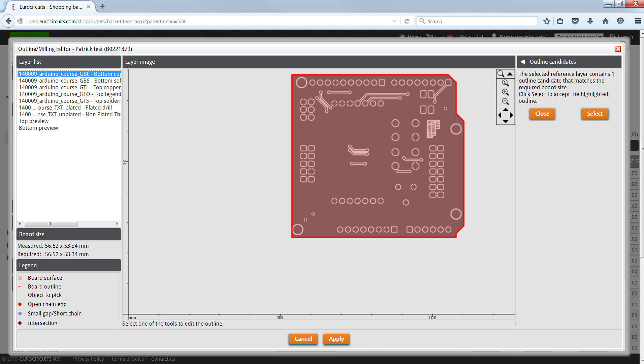Select the GBS Bottom soldermask layer
644x364 pixels.
point(69,81)
